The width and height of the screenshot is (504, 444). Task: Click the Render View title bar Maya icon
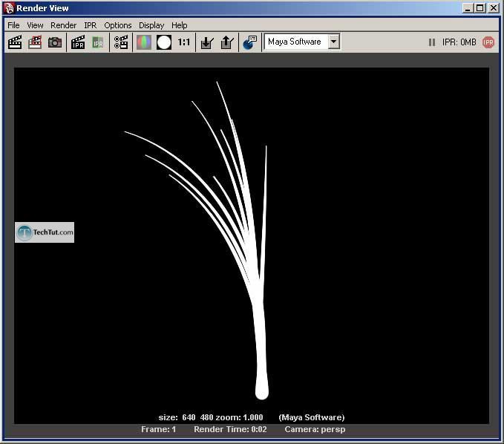point(9,8)
